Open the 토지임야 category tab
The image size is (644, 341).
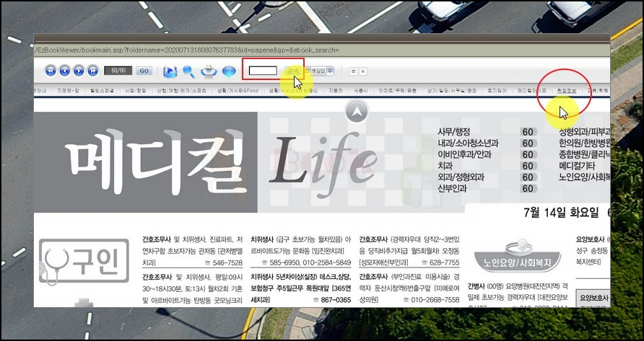pyautogui.click(x=497, y=90)
